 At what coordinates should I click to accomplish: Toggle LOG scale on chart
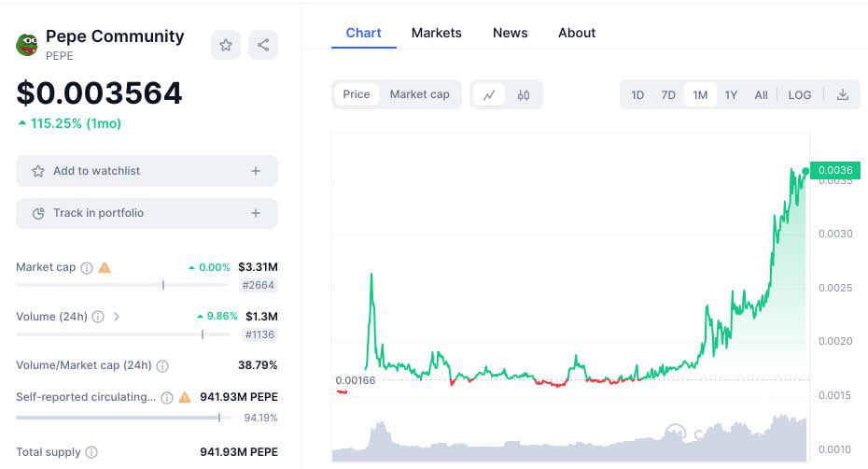799,94
